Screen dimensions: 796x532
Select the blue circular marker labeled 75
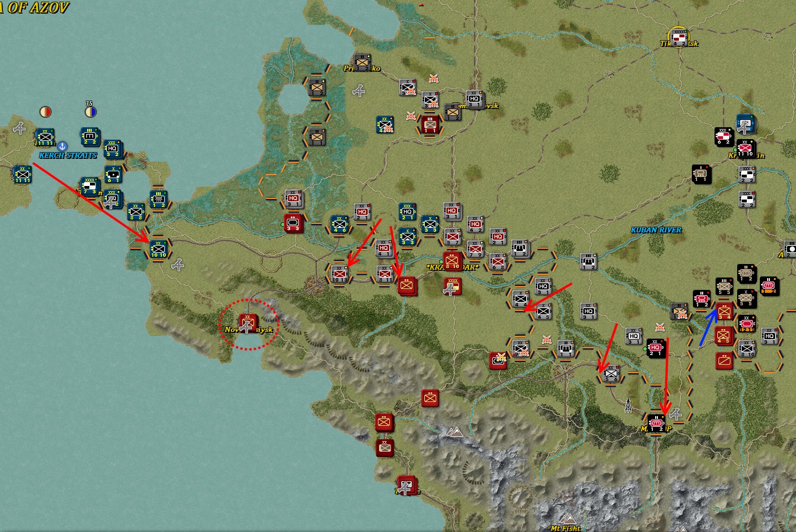tap(90, 111)
